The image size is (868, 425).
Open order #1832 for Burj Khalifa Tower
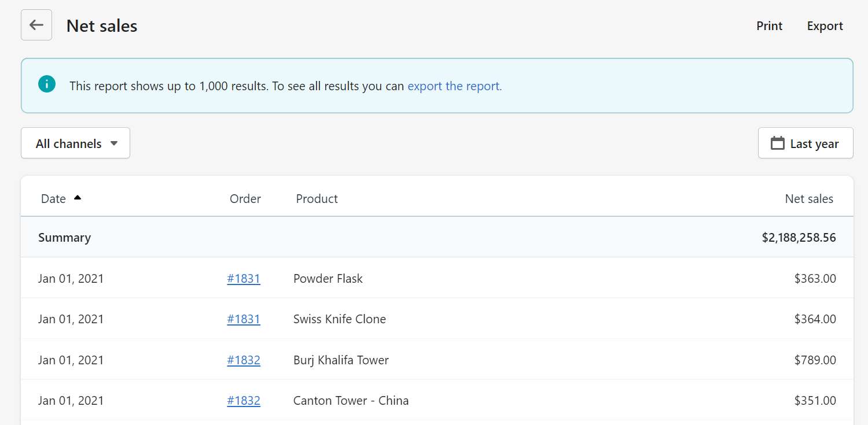click(x=244, y=360)
